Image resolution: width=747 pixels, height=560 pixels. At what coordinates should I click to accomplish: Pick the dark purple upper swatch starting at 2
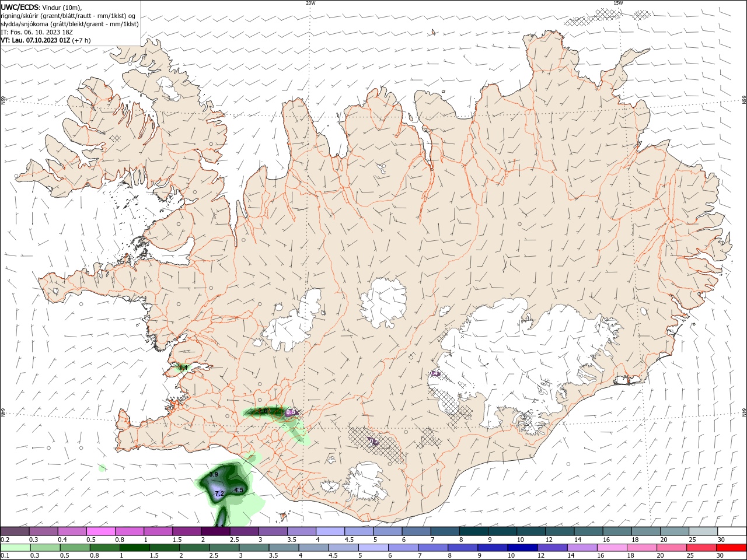[215, 531]
